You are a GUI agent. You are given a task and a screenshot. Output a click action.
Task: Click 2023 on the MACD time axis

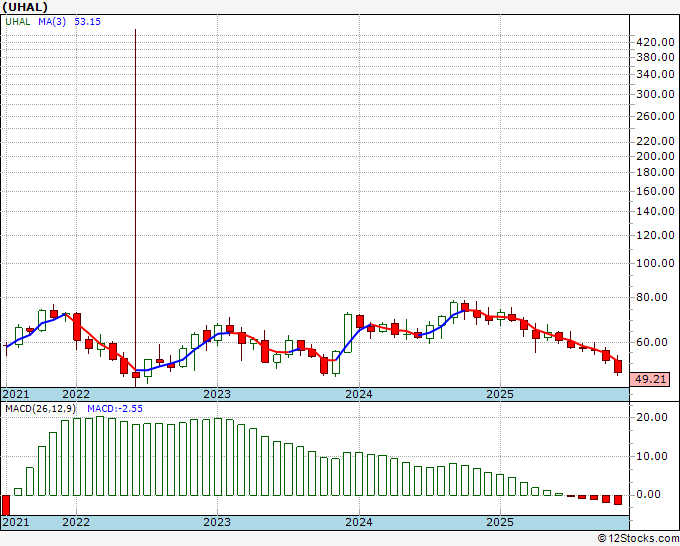(x=217, y=522)
